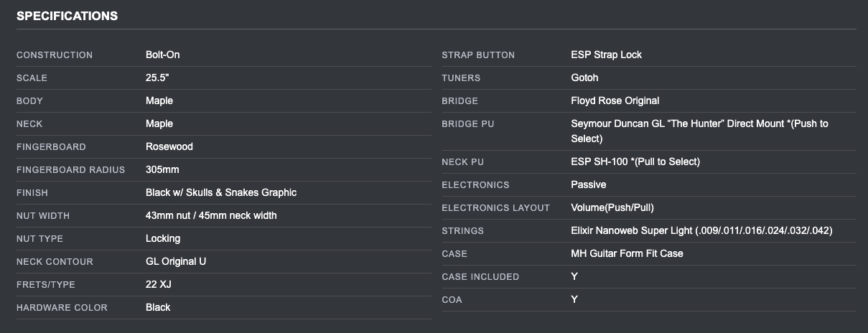Click the MH Guitar Form Fit Case value
The image size is (868, 333).
pos(627,253)
